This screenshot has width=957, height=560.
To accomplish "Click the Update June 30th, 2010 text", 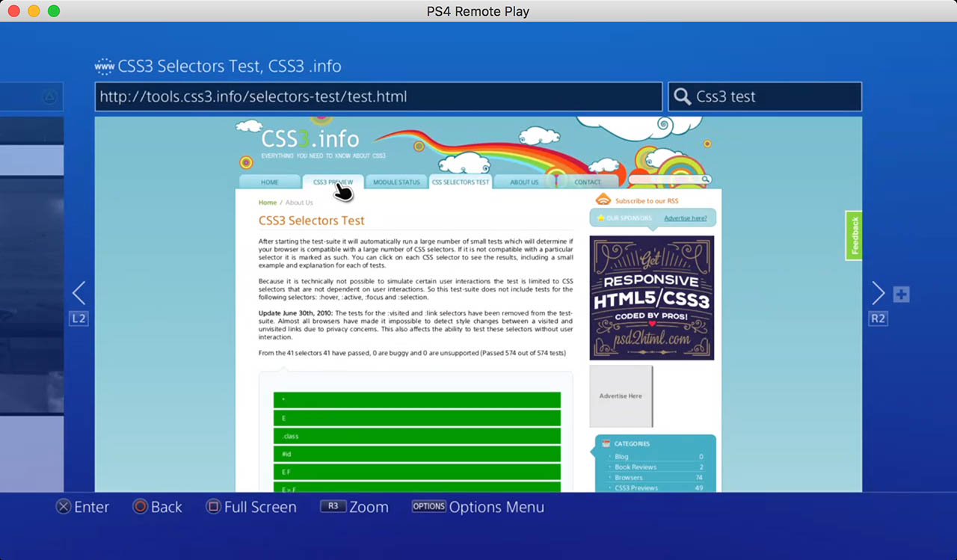I will point(296,313).
